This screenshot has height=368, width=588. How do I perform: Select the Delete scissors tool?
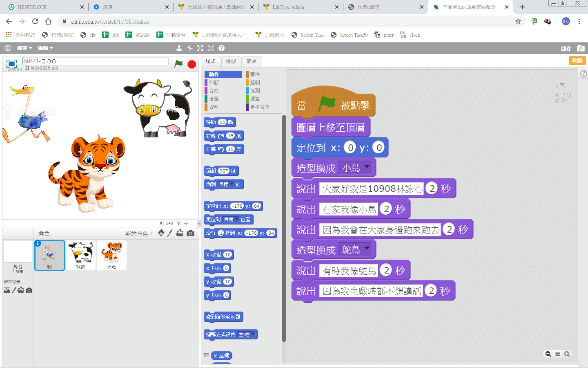point(189,48)
